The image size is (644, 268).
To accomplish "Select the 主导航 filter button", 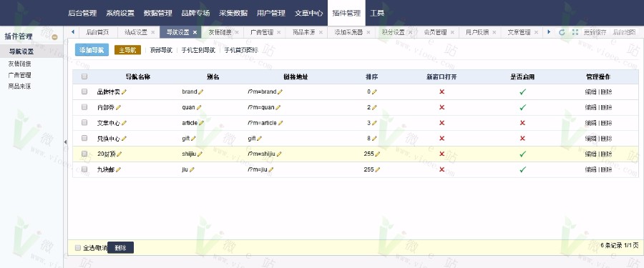I will [128, 50].
